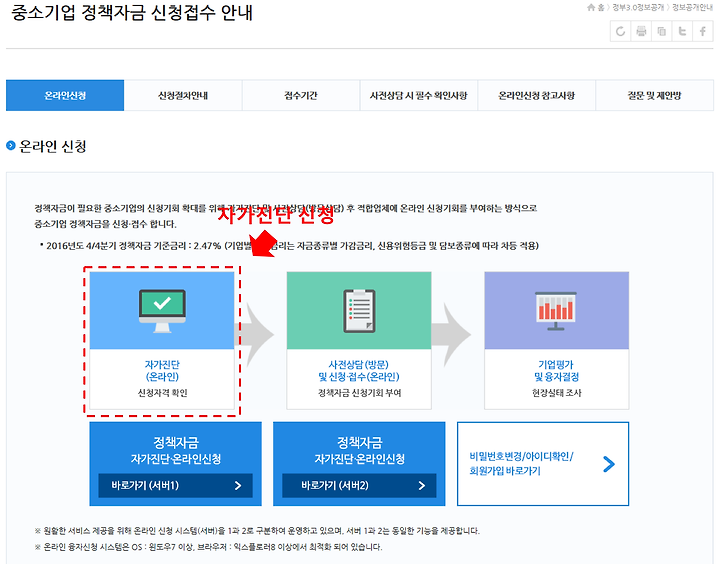This screenshot has width=720, height=564.
Task: Click the refresh icon in top toolbar
Action: pyautogui.click(x=620, y=32)
